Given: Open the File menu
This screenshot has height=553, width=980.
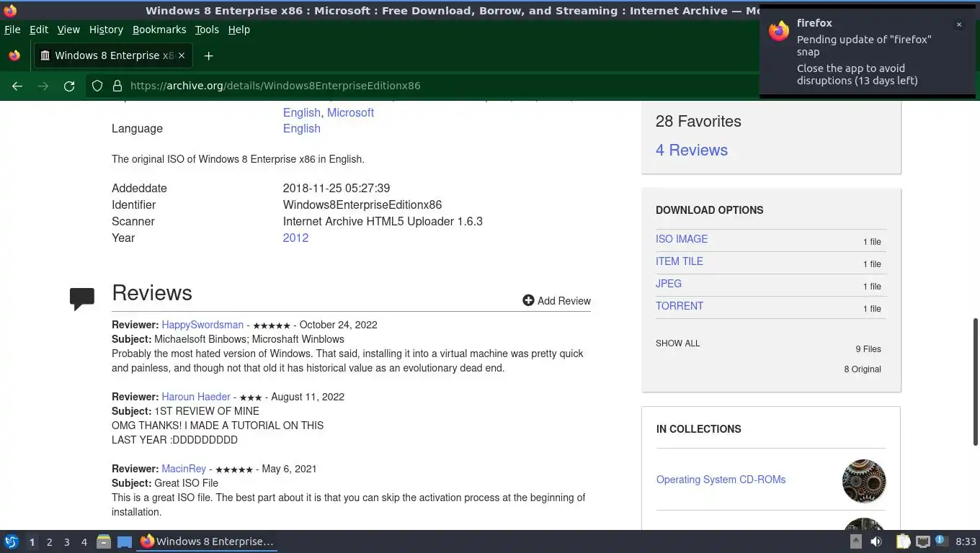Looking at the screenshot, I should [12, 30].
